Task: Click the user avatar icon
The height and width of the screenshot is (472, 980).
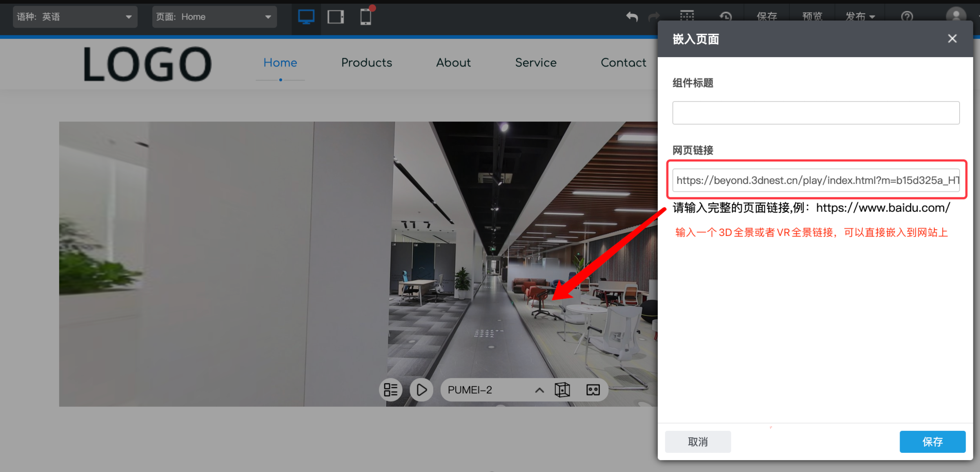Action: click(x=955, y=16)
